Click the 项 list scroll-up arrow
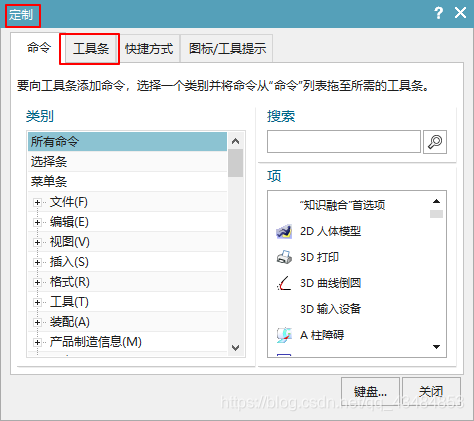 436,201
